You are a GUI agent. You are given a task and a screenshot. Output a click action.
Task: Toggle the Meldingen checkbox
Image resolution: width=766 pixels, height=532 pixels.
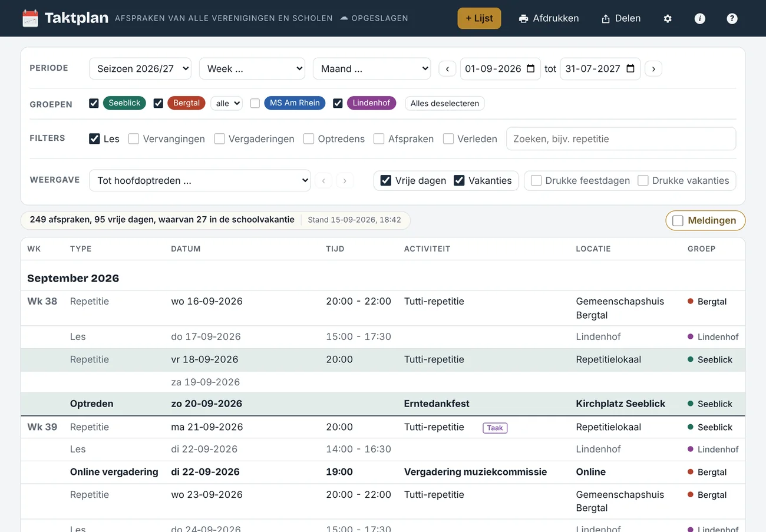678,220
